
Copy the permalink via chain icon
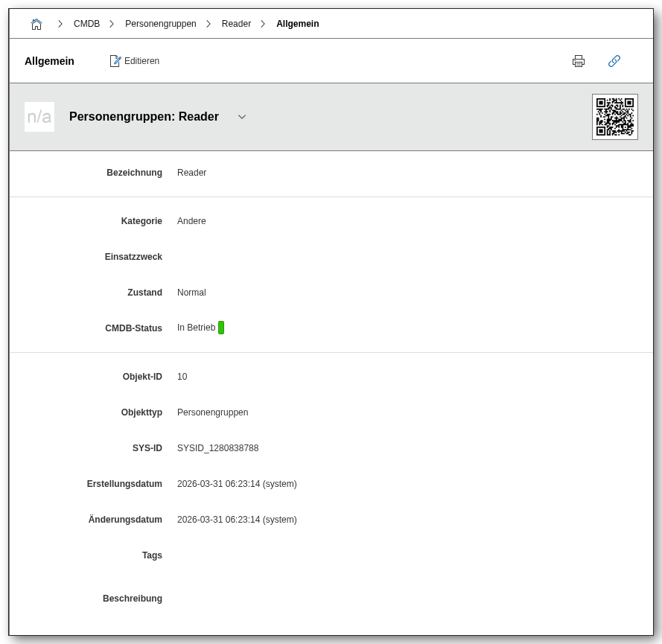point(614,61)
